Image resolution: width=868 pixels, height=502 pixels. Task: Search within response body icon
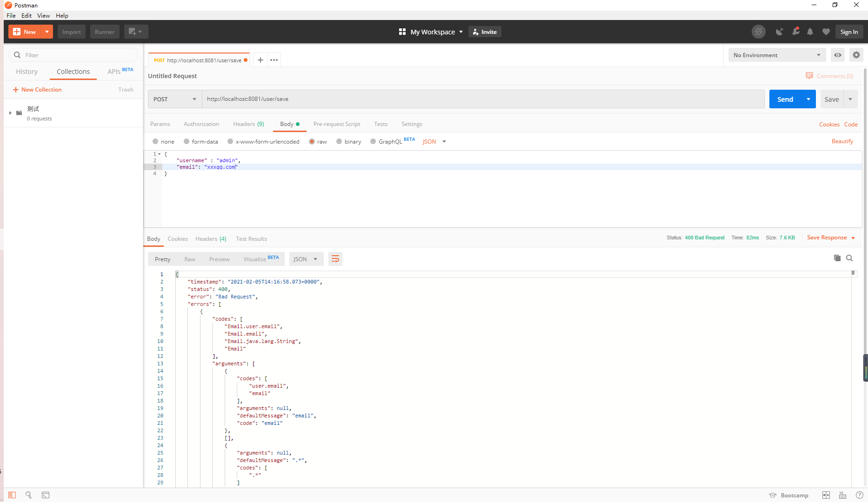tap(849, 258)
